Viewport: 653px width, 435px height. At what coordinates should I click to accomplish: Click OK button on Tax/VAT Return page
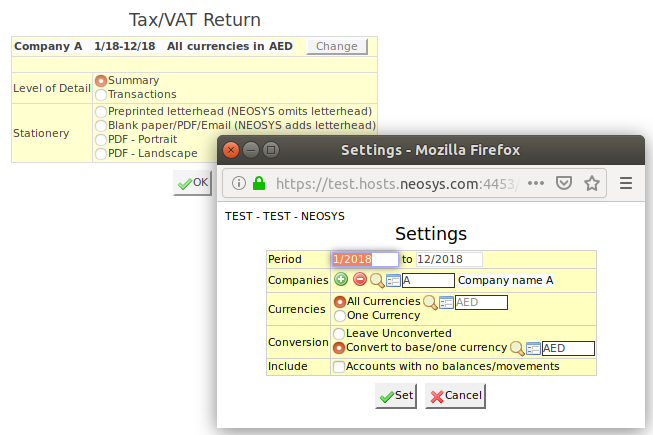pyautogui.click(x=192, y=183)
